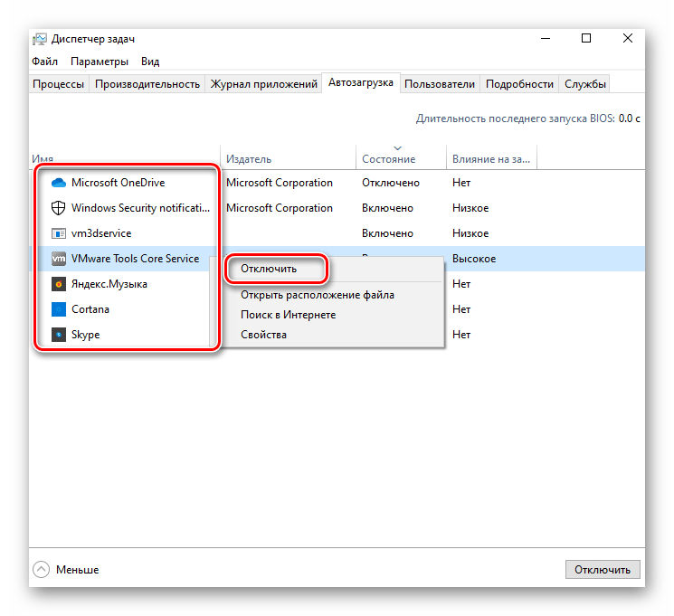This screenshot has height=616, width=674.
Task: Click the Microsoft OneDrive cloud icon
Action: 59,183
